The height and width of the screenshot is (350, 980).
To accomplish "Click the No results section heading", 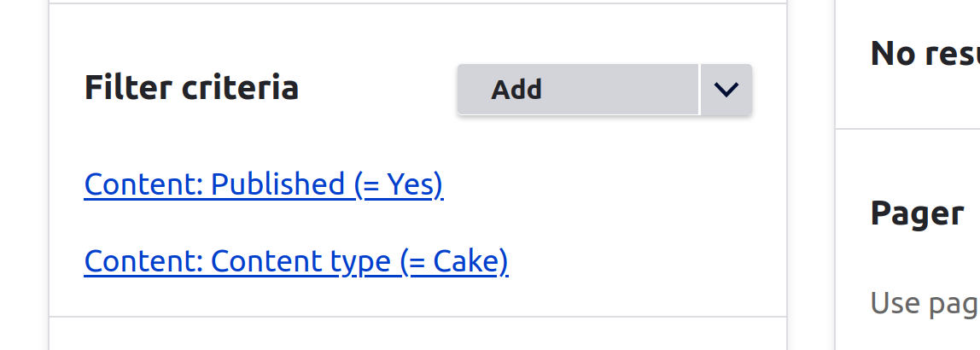I will coord(925,54).
